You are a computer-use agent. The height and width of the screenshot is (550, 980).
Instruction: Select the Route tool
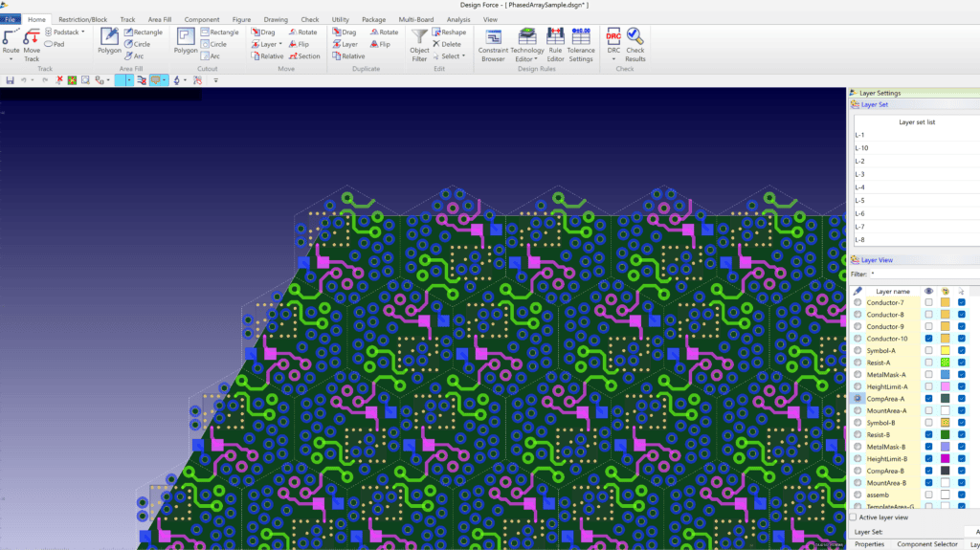[11, 40]
